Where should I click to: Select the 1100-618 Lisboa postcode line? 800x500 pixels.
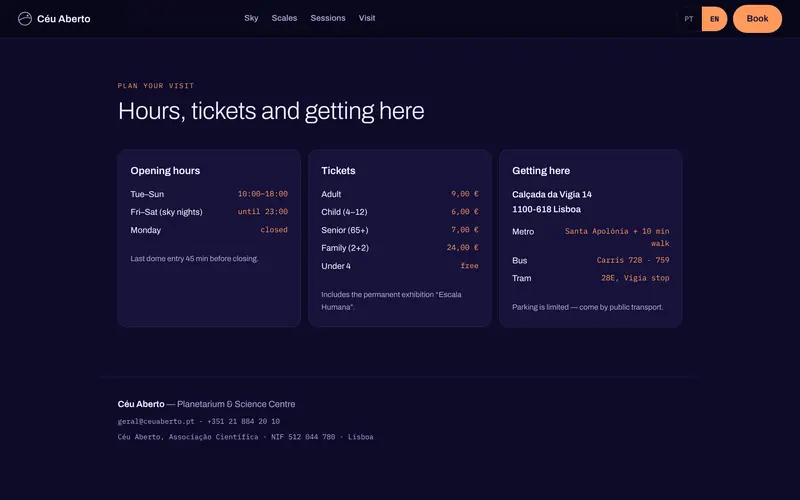546,209
